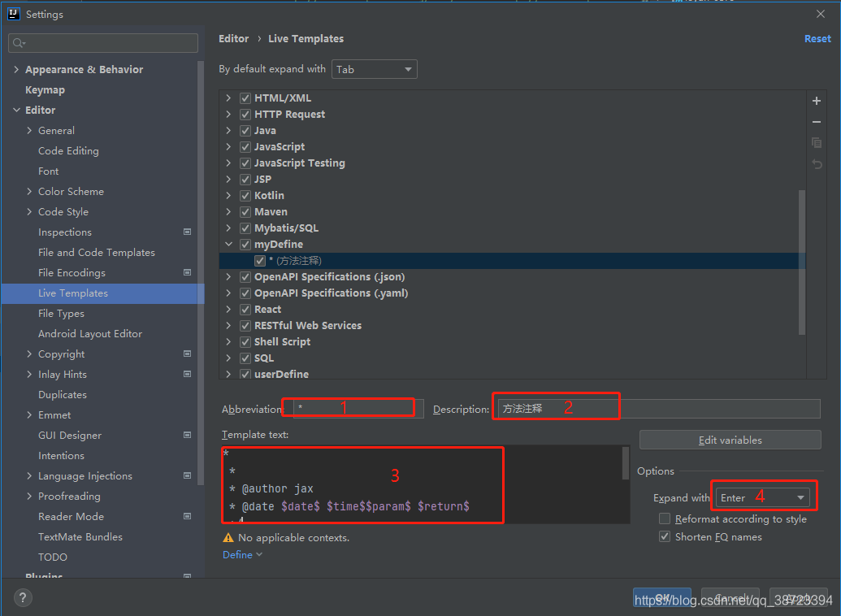
Task: Click the remove template minus icon
Action: (x=817, y=123)
